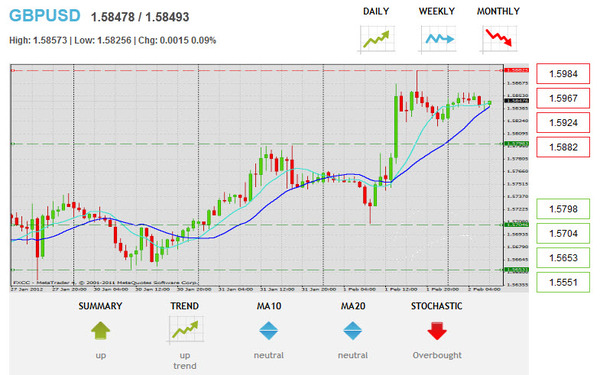Click the STOCHASTIC heading
600x375 pixels.
coord(437,306)
